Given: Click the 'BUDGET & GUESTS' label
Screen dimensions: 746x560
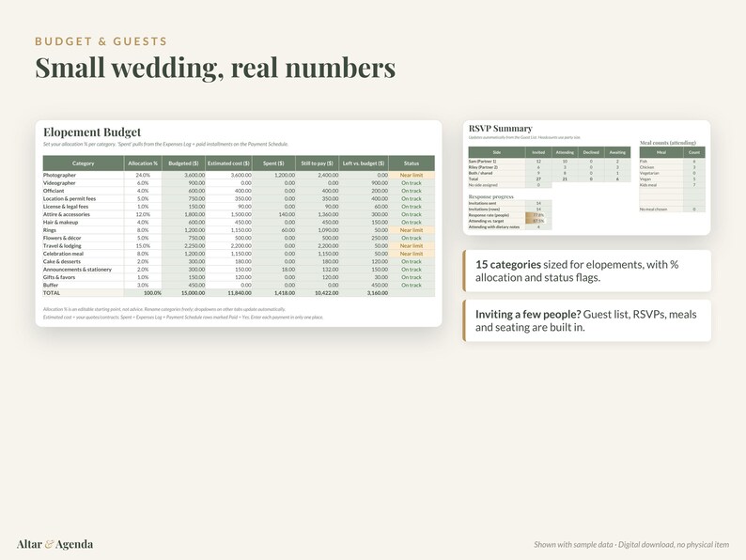Looking at the screenshot, I should coord(101,41).
